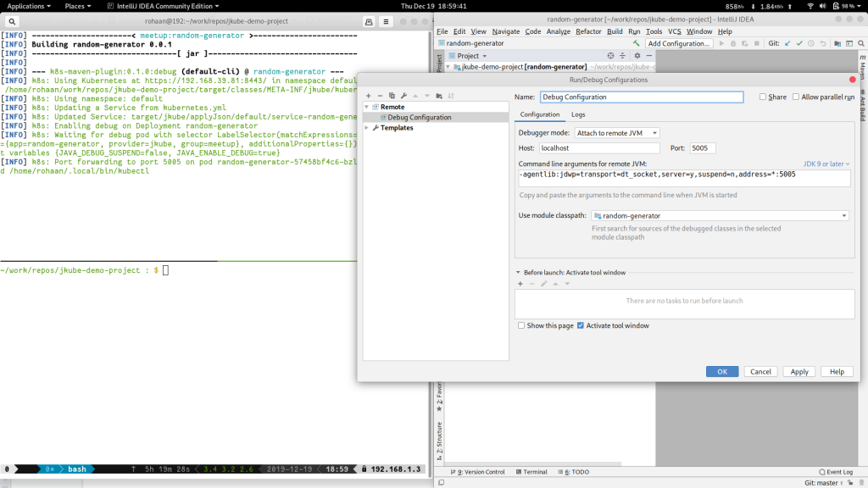Click the Add task plus icon under Before launch

pyautogui.click(x=520, y=284)
